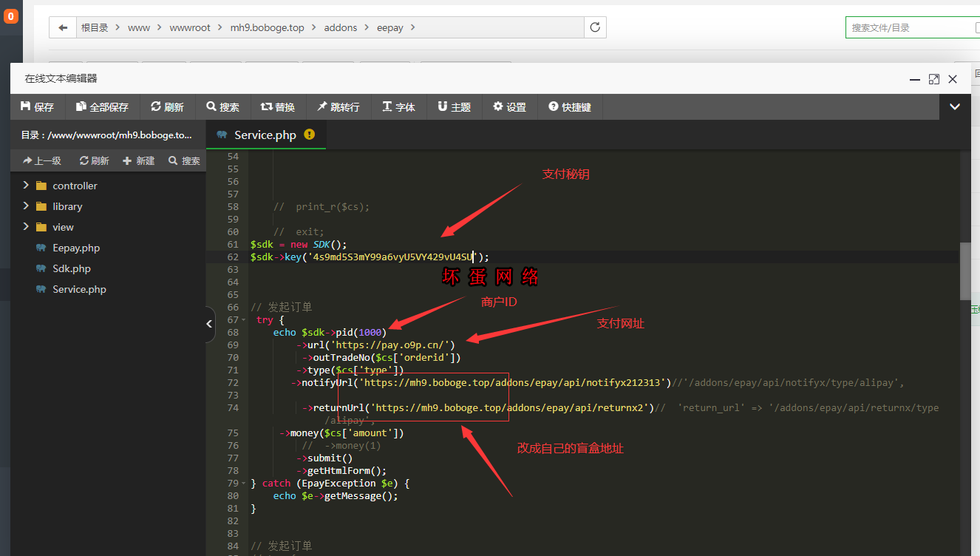The height and width of the screenshot is (556, 980).
Task: Navigate to addons in the breadcrumb
Action: [x=341, y=27]
